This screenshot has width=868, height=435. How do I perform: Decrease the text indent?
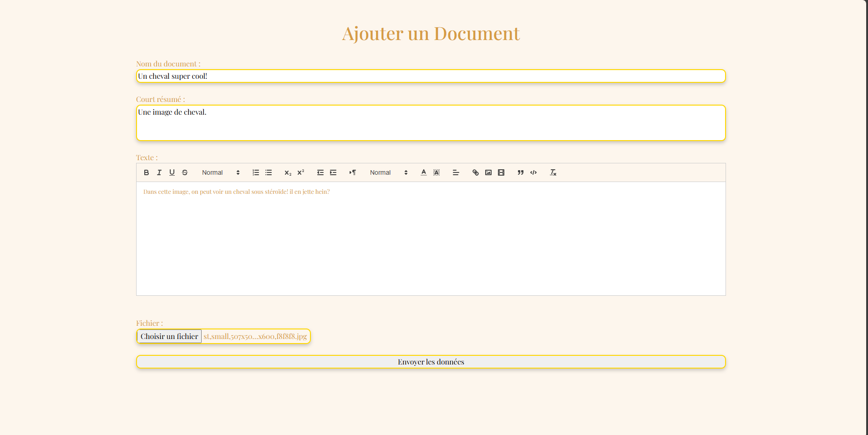point(320,172)
